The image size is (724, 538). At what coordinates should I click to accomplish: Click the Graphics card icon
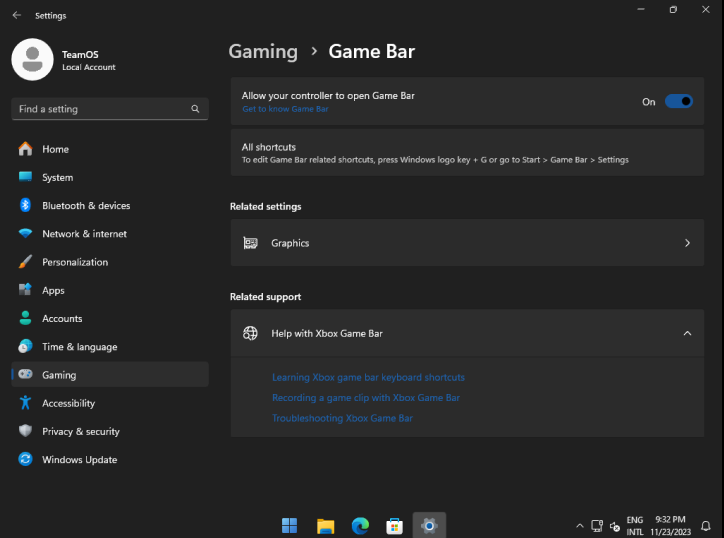point(250,243)
